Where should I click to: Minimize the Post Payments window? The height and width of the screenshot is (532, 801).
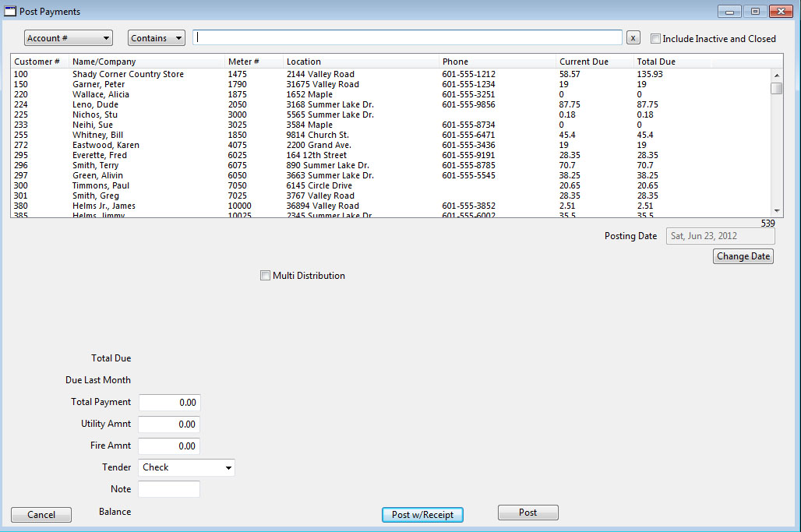pos(729,11)
